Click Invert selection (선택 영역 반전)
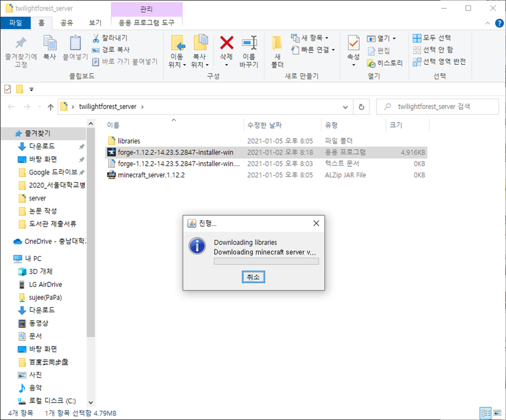This screenshot has height=420, width=506. 439,61
